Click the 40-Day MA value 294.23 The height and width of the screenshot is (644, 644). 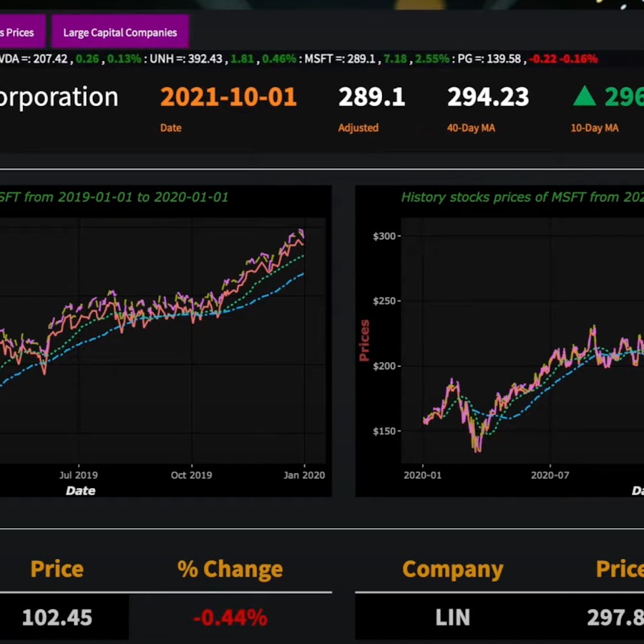tap(488, 97)
